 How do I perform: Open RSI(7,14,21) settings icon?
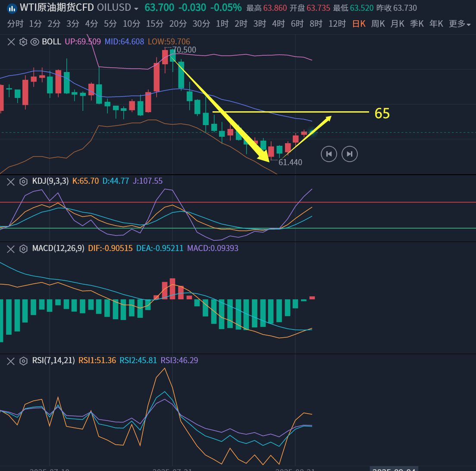(x=24, y=361)
